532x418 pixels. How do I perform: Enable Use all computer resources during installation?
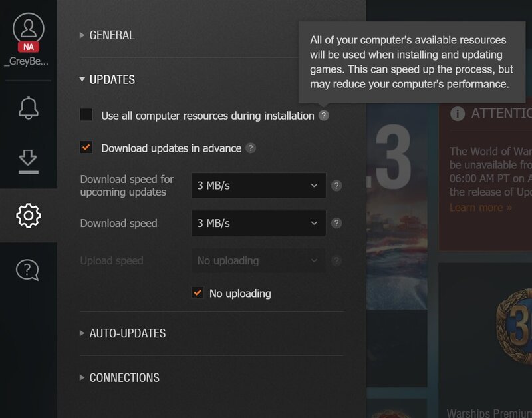tap(86, 115)
